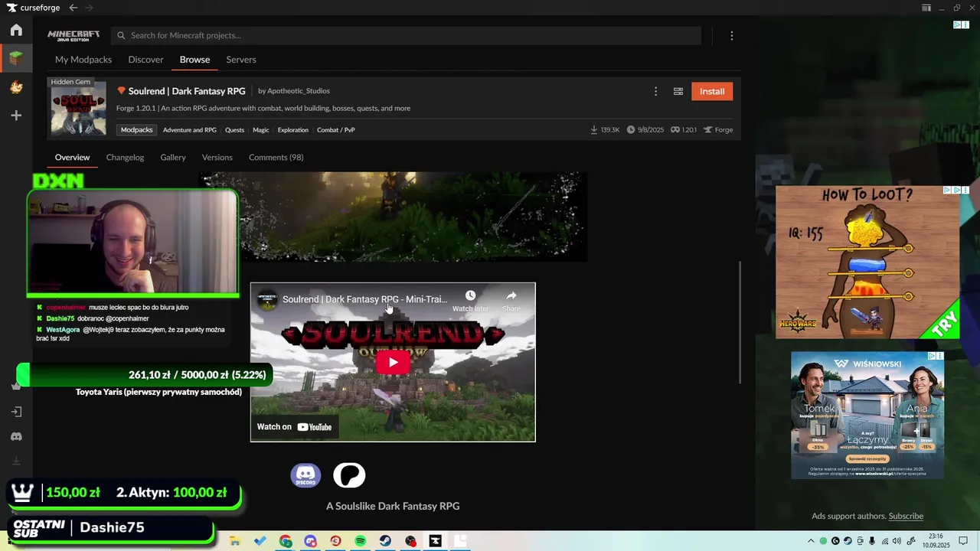
Task: Open the Discord icon below the video
Action: 305,475
